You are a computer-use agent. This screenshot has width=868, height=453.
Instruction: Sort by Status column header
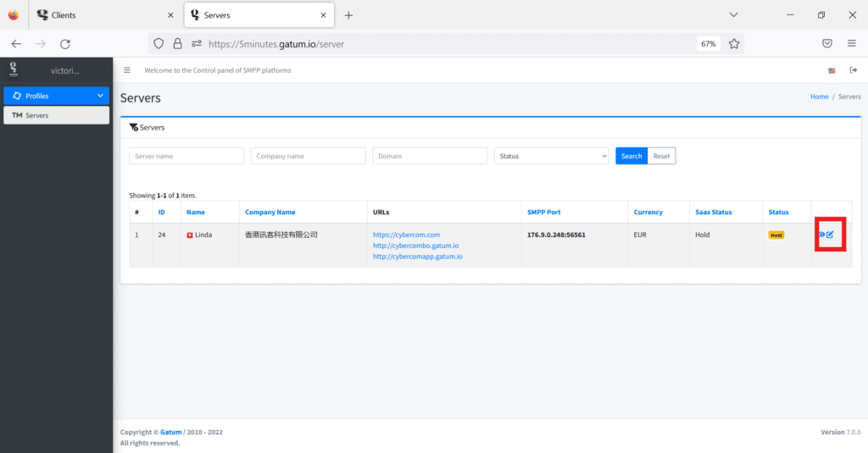pyautogui.click(x=778, y=213)
